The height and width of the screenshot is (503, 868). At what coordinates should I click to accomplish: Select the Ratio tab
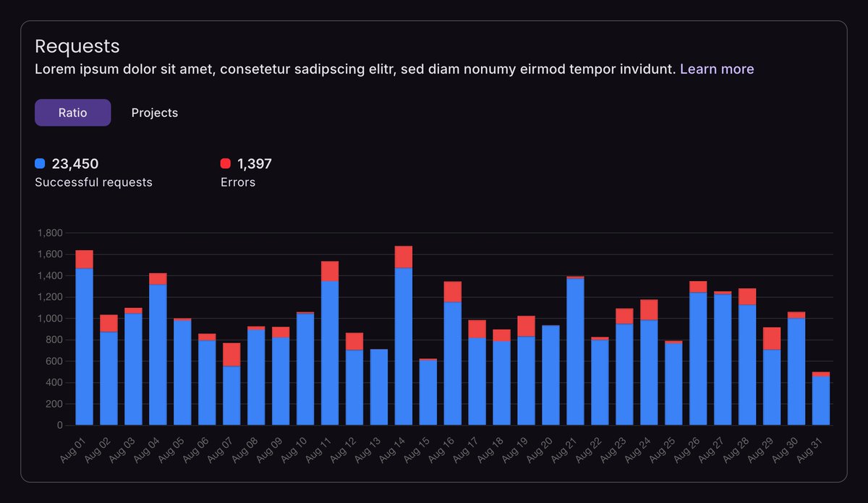(x=72, y=113)
